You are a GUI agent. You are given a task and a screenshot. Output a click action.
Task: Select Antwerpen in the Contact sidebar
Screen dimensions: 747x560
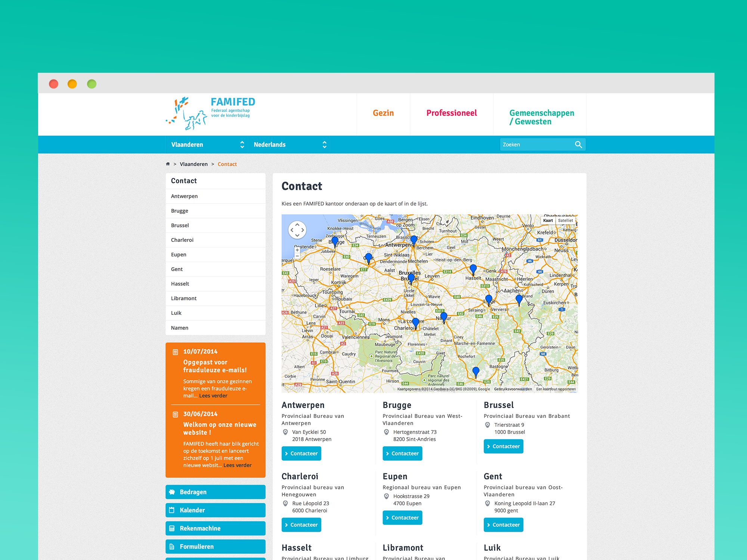pos(216,196)
